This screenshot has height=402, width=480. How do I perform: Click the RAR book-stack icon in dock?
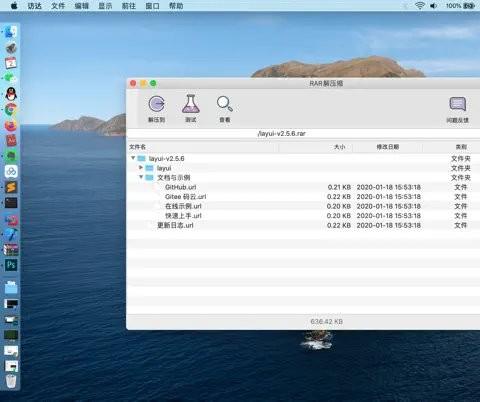coord(11,249)
